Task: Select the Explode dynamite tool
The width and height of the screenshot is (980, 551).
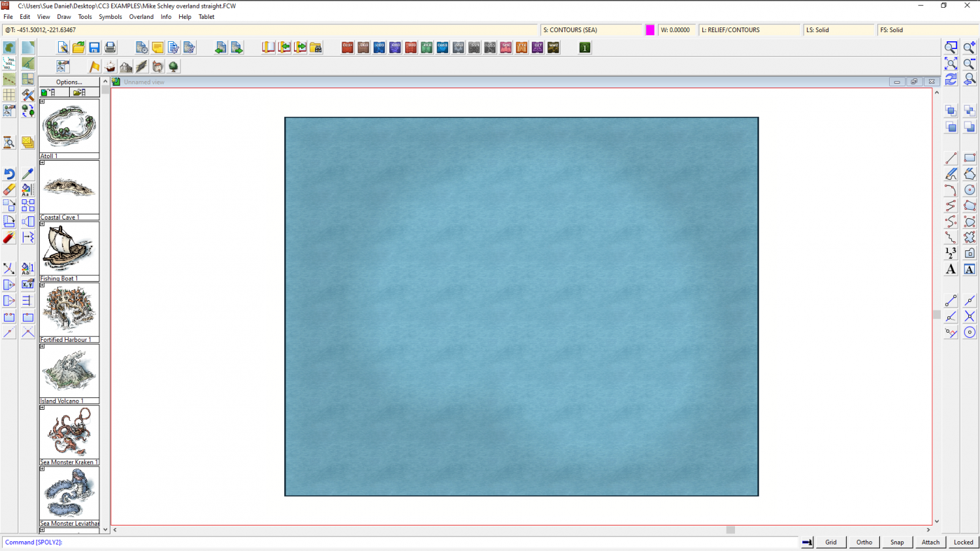Action: pyautogui.click(x=9, y=237)
